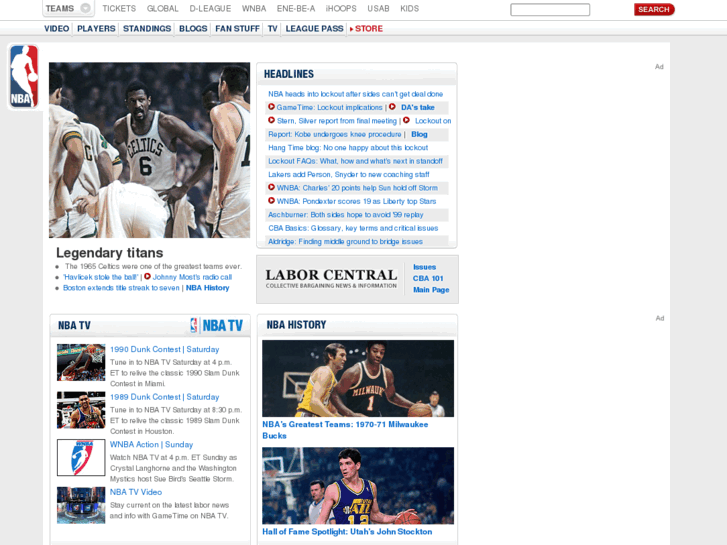Screen dimensions: 727x545
Task: Open GameTime: Lockout implications link
Action: pyautogui.click(x=329, y=107)
